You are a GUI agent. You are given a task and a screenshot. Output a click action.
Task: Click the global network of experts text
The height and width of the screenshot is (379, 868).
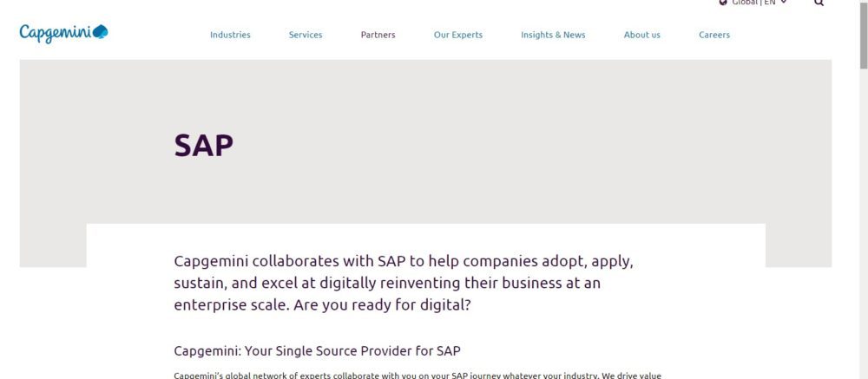coord(417,375)
